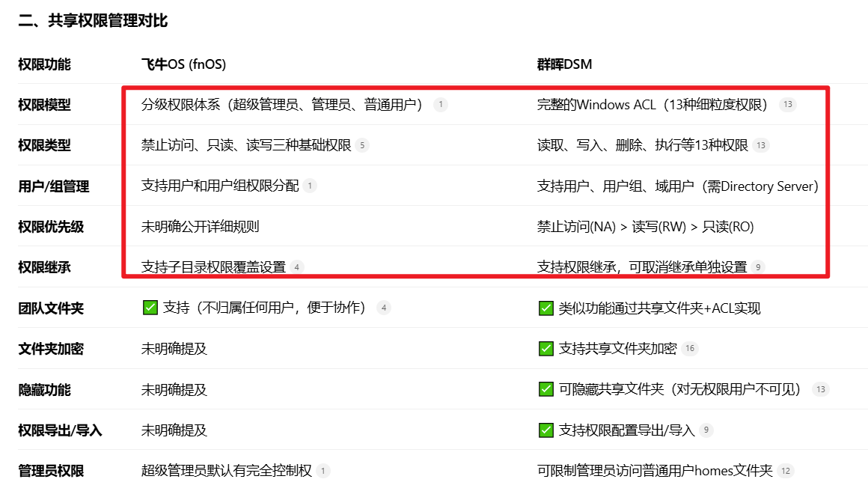Image resolution: width=868 pixels, height=500 pixels.
Task: Select the 权限类型 row label
Action: point(44,145)
